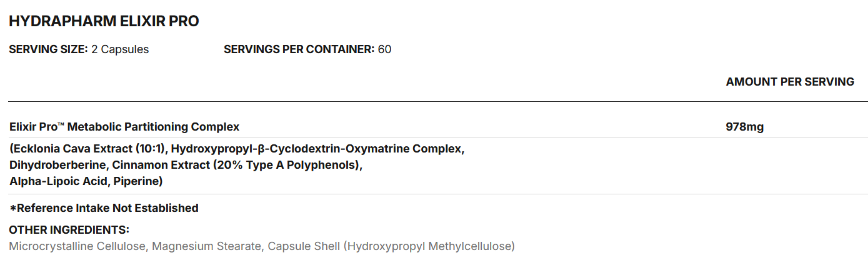Click the AMOUNT PER SERVING column header
Image resolution: width=868 pixels, height=265 pixels.
pos(790,82)
